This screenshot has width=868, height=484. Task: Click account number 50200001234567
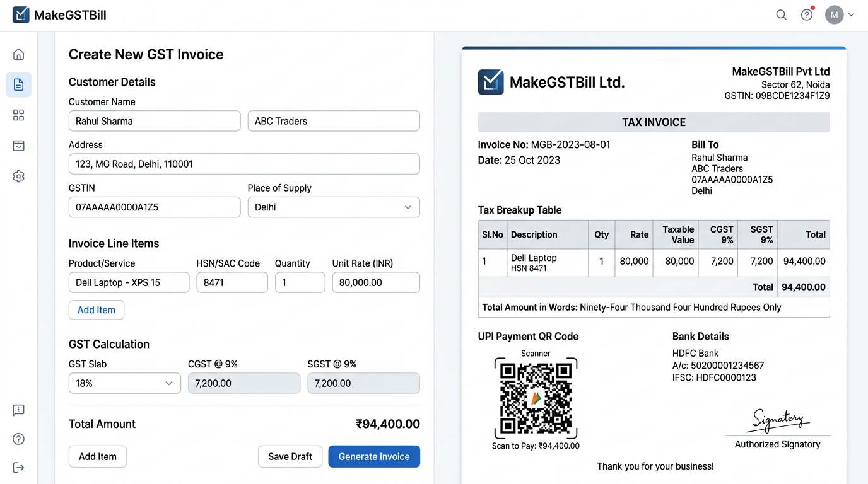pyautogui.click(x=727, y=366)
